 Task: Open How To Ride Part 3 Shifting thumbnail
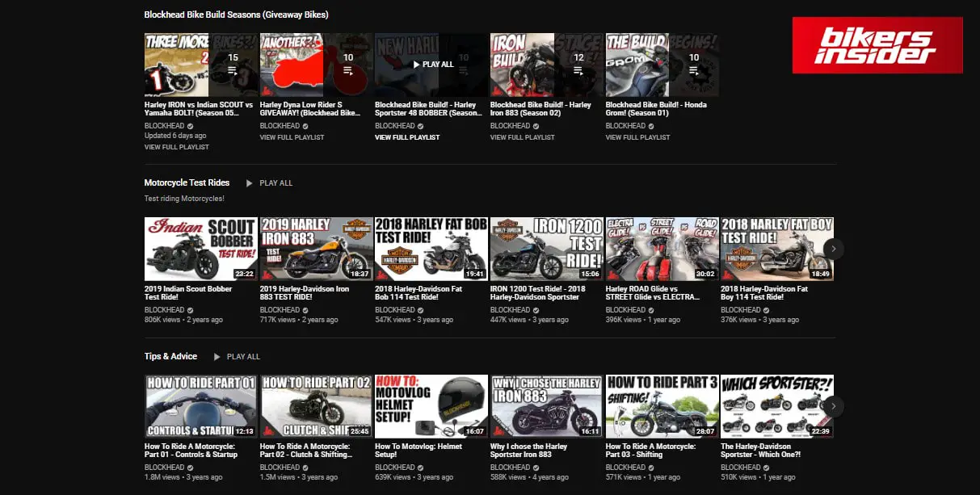pyautogui.click(x=662, y=406)
